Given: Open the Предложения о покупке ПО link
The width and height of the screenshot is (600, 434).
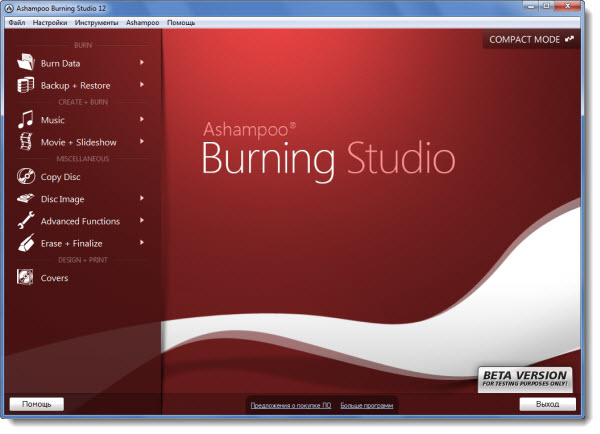Looking at the screenshot, I should [291, 405].
